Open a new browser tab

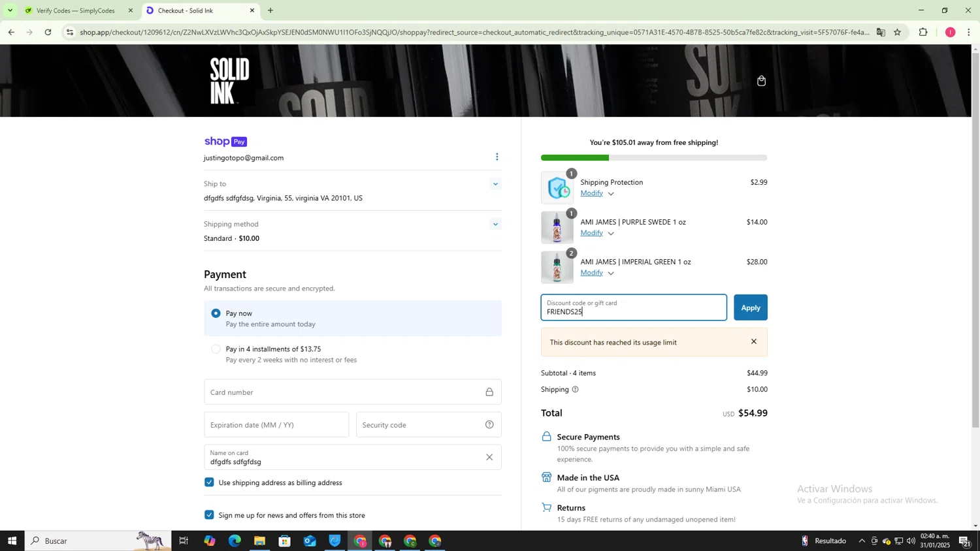pos(270,10)
